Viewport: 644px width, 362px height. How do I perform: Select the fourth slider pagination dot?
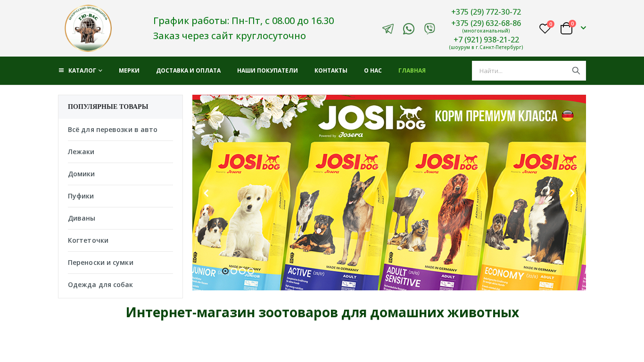(251, 271)
